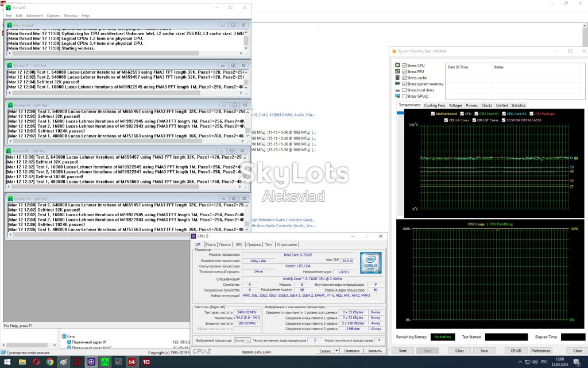Toggle the CPU Package graph checkbox
The height and width of the screenshot is (368, 588).
tap(531, 114)
